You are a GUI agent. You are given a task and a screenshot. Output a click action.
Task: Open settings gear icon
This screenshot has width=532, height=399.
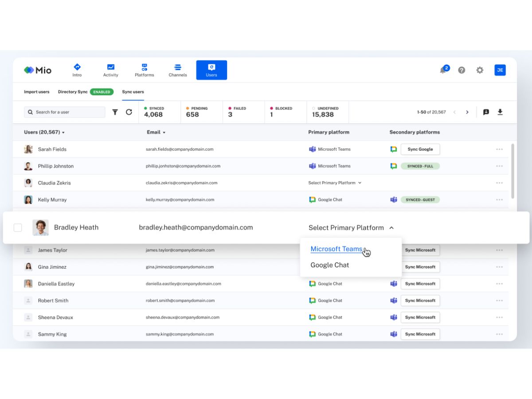[480, 70]
